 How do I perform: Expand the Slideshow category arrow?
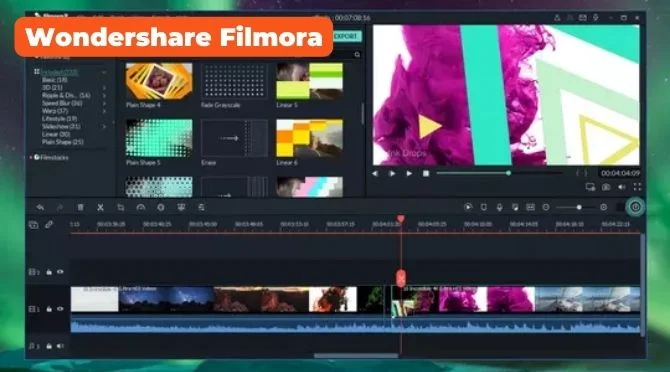[x=104, y=127]
